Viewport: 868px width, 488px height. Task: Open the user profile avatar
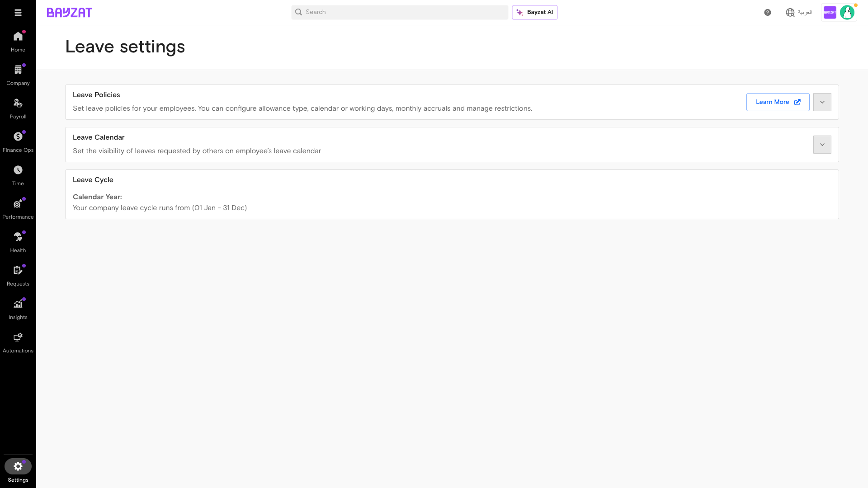tap(847, 13)
